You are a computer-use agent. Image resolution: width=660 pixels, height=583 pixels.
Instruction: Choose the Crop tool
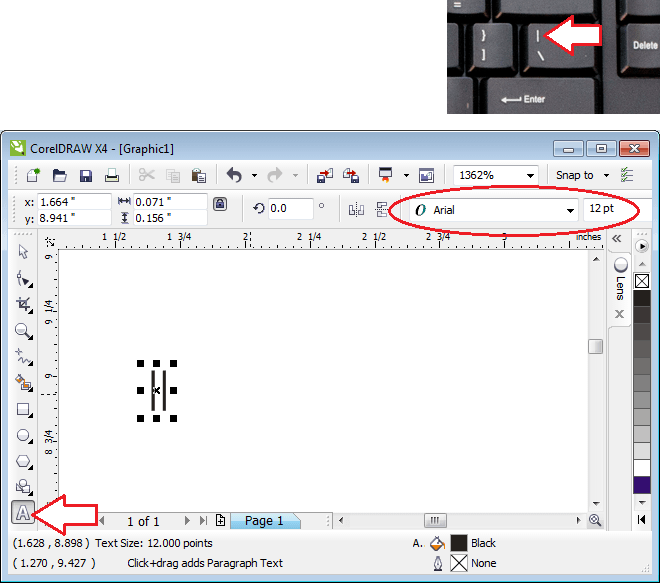23,304
